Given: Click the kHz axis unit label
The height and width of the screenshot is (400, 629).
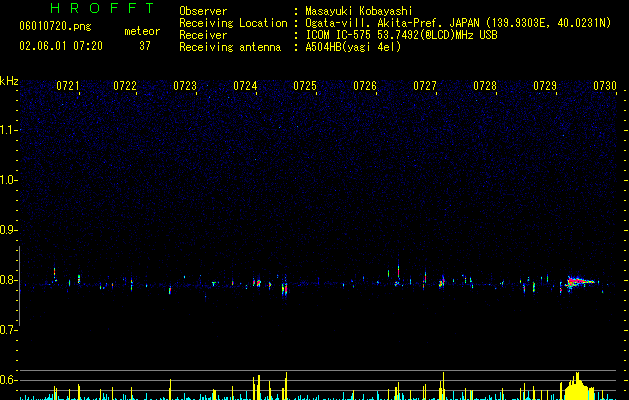Looking at the screenshot, I should [9, 81].
